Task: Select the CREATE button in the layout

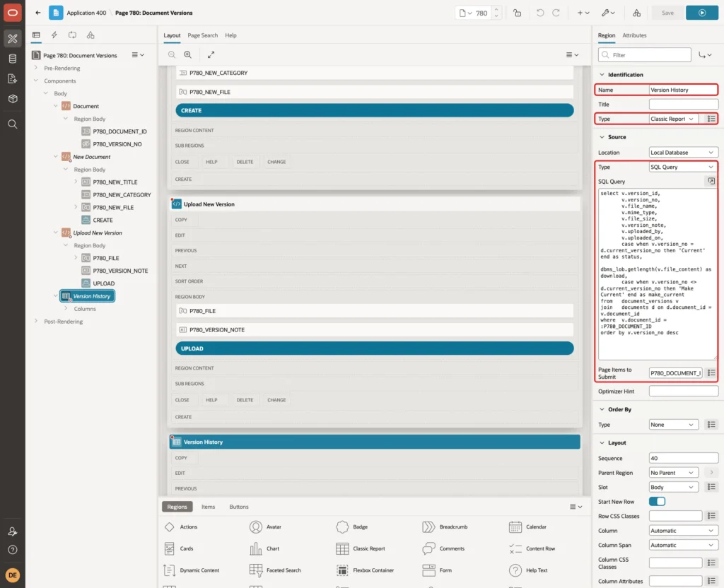Action: pos(375,110)
